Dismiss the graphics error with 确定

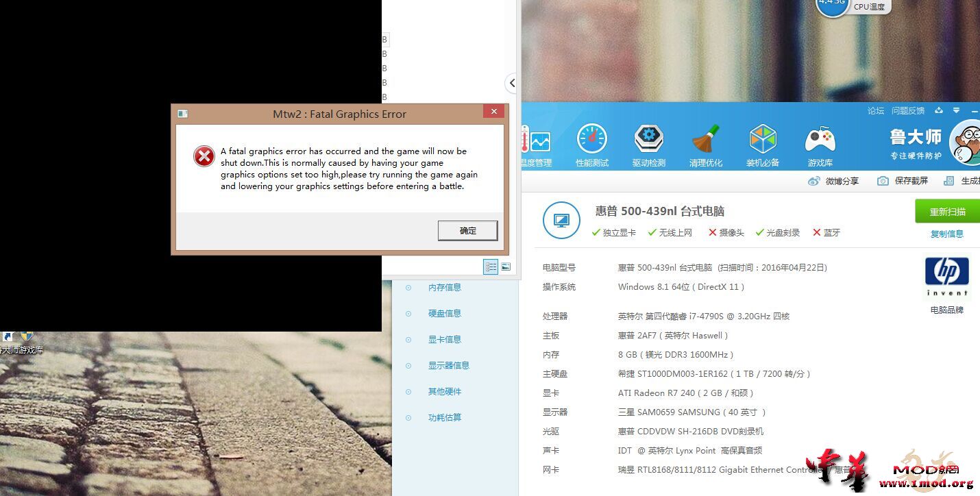click(x=467, y=231)
